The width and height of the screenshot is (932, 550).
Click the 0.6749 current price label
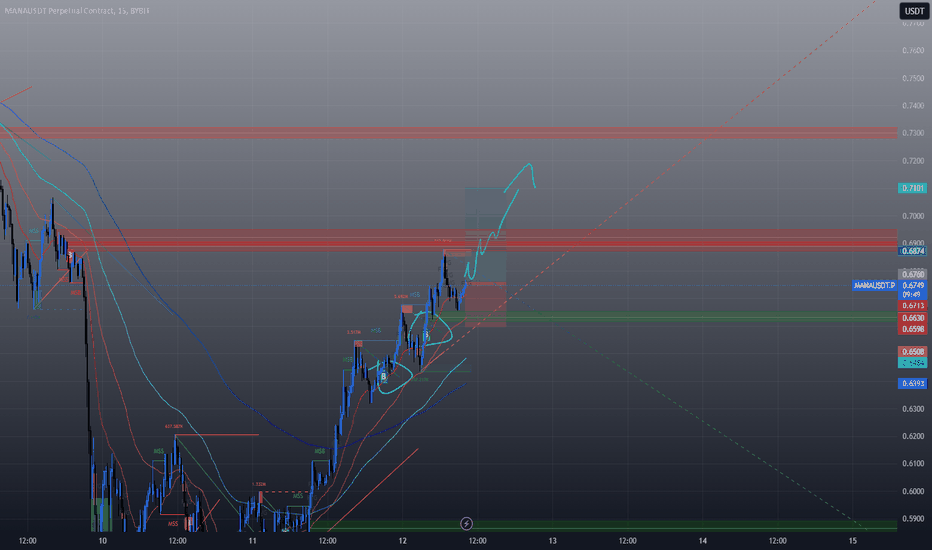[x=913, y=285]
